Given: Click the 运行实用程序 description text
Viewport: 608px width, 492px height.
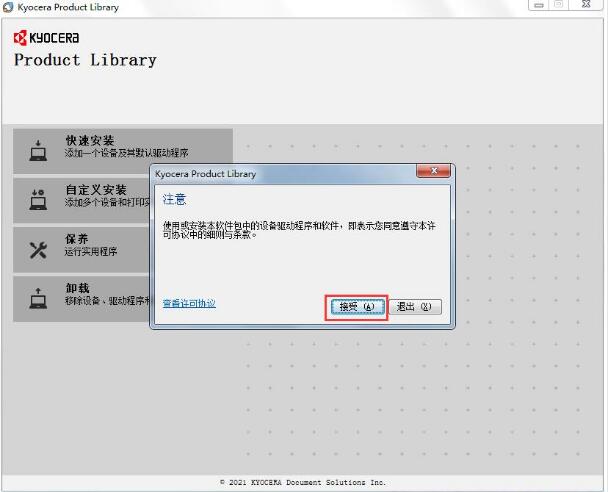Looking at the screenshot, I should 91,251.
